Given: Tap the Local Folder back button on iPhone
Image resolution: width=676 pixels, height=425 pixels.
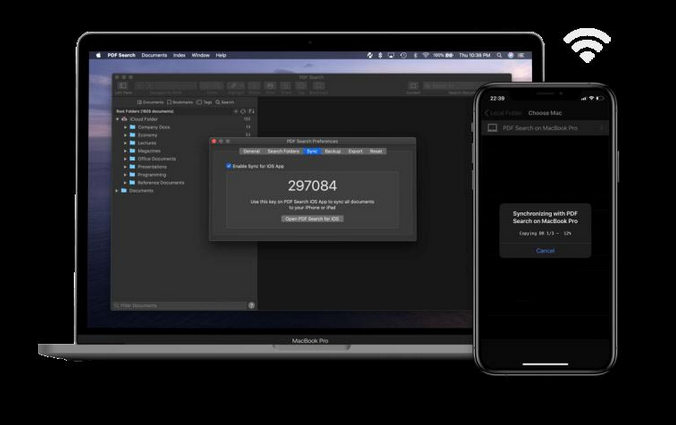Looking at the screenshot, I should (x=503, y=113).
